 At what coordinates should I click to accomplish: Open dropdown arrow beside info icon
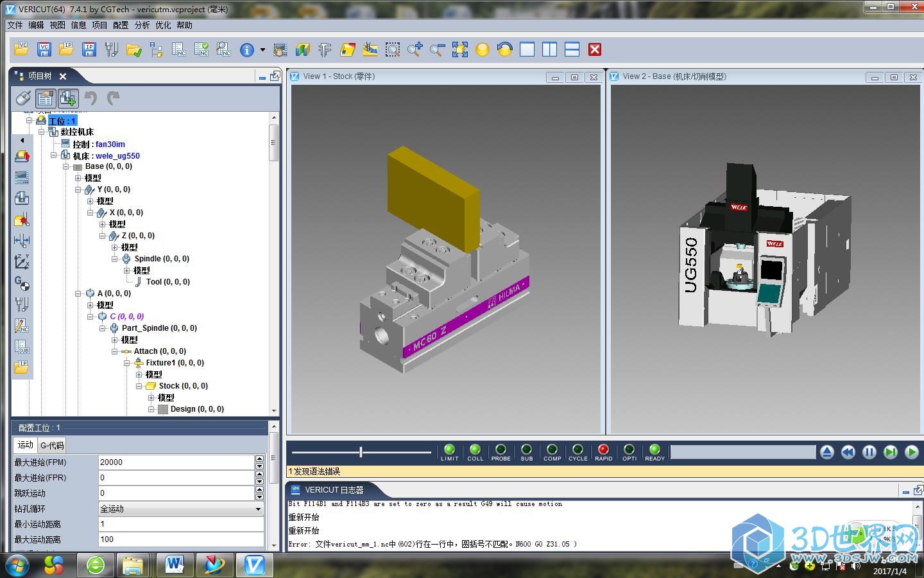262,50
